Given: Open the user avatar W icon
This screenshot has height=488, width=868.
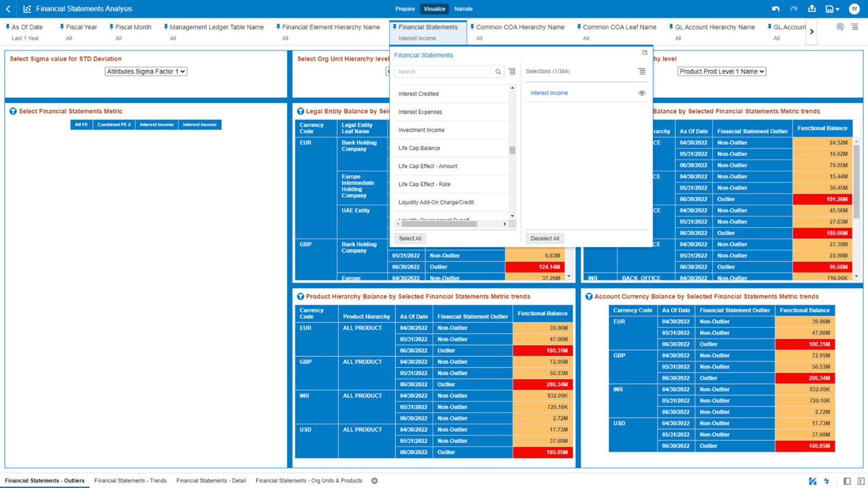Looking at the screenshot, I should 854,9.
